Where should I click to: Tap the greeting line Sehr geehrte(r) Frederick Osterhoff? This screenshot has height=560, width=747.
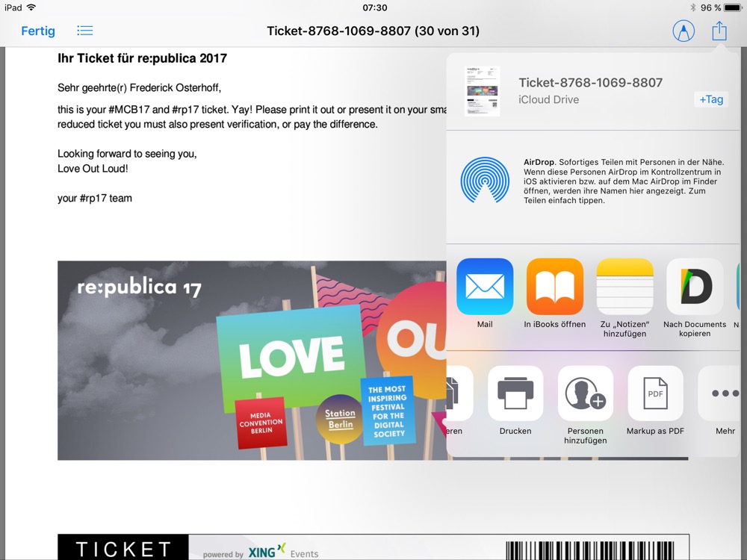click(139, 87)
